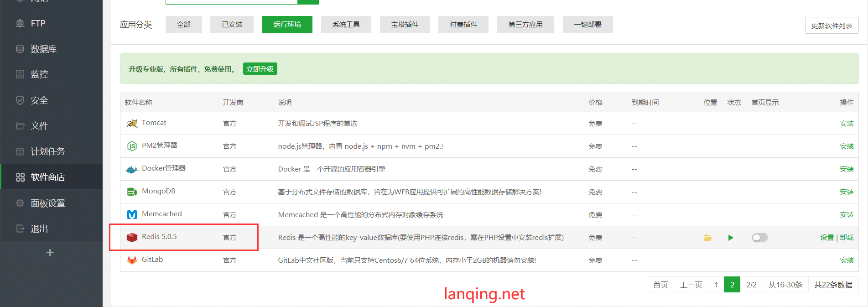The width and height of the screenshot is (868, 307).
Task: Install MongoDB via its 安装 link
Action: point(847,192)
